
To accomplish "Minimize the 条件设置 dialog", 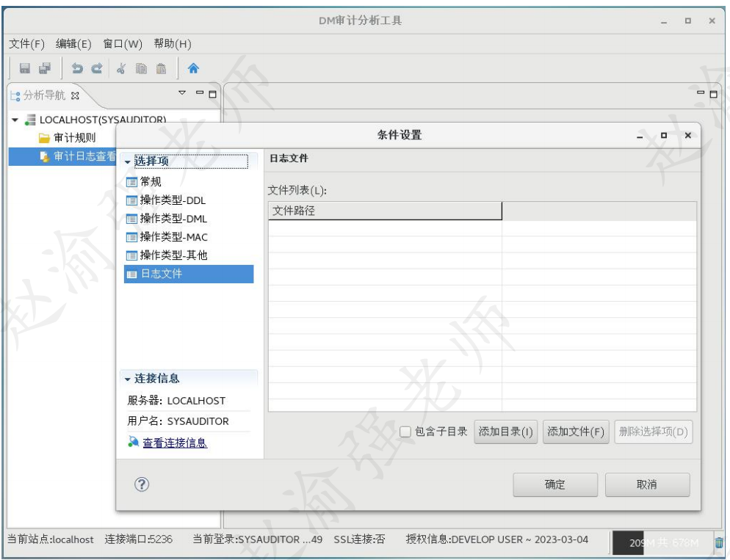I will [x=640, y=137].
